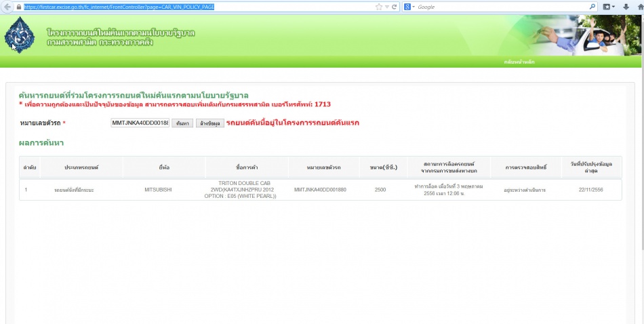This screenshot has height=324, width=644.
Task: Bookmark this page with the star icon
Action: [x=379, y=7]
